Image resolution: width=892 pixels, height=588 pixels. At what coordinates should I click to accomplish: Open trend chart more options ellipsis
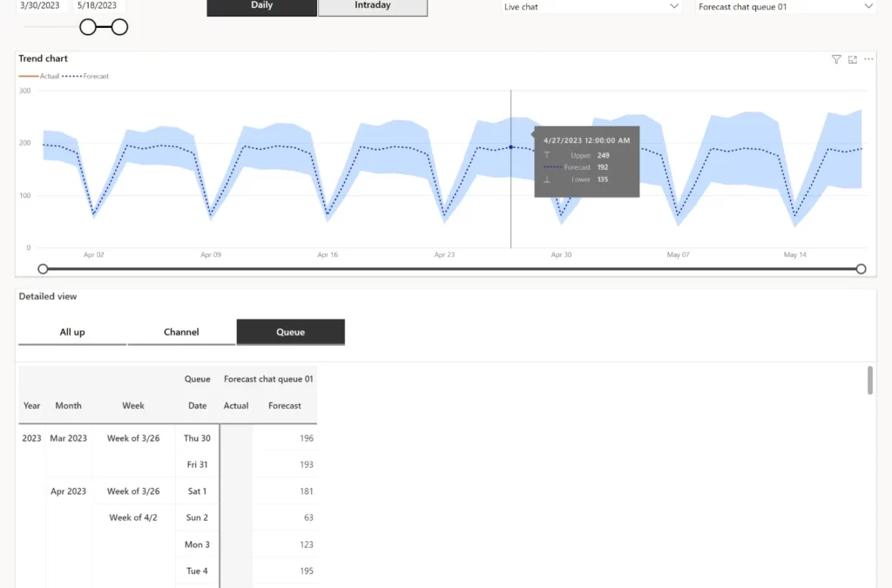click(x=868, y=59)
